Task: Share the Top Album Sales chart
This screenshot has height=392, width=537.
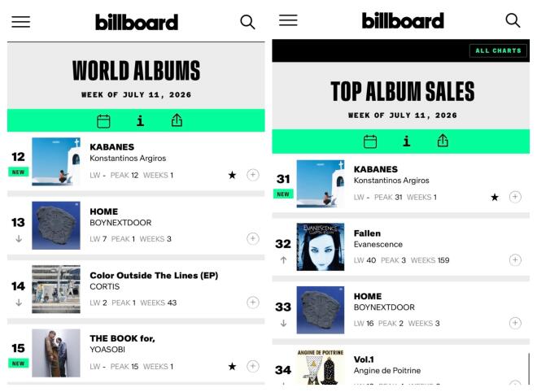Action: 443,141
